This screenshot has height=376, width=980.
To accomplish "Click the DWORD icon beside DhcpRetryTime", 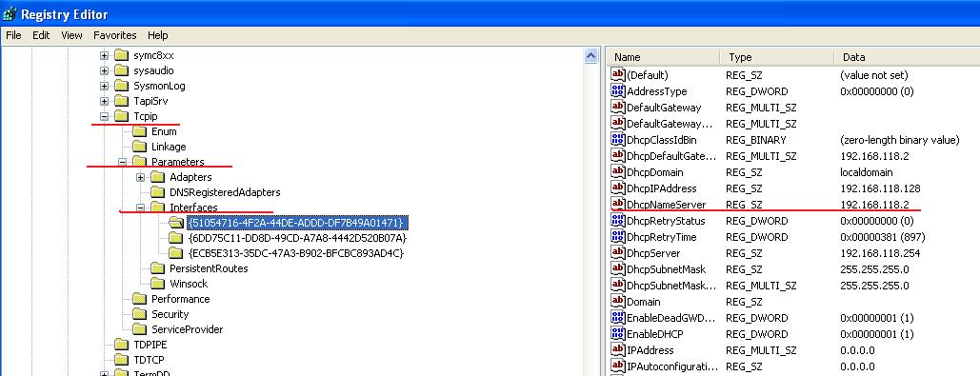I will (618, 237).
